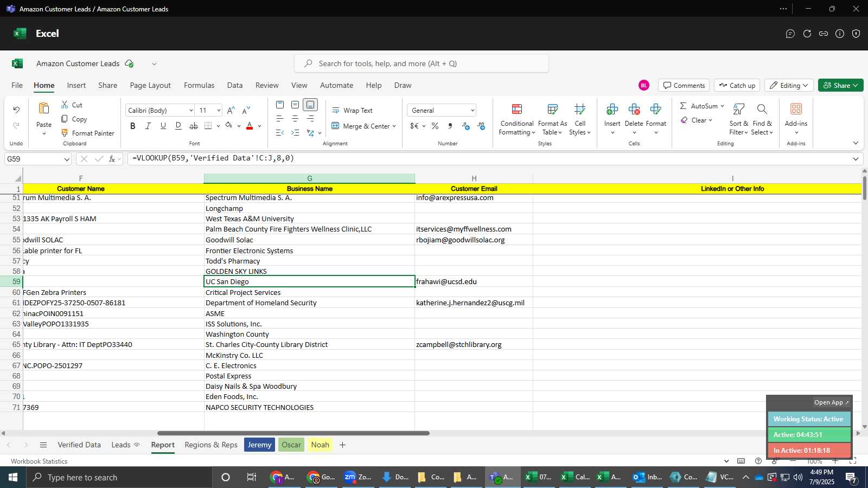Image resolution: width=868 pixels, height=488 pixels.
Task: Expand the Merge & Center options
Action: pyautogui.click(x=394, y=126)
